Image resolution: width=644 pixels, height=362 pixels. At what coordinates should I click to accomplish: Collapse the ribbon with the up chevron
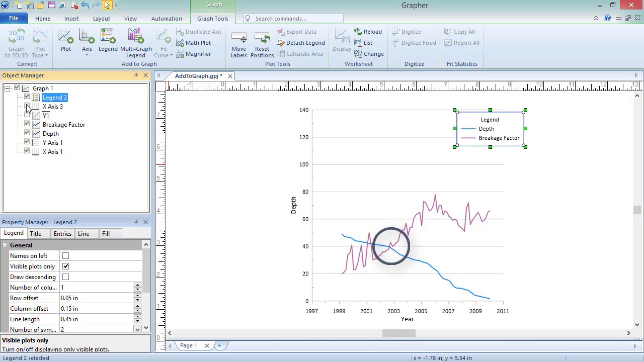click(596, 18)
